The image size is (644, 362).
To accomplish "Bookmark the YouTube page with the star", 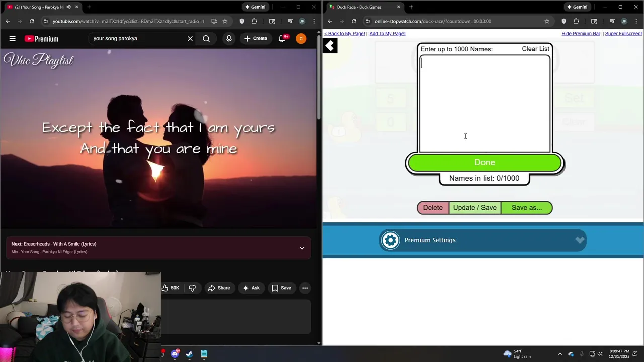I will [225, 21].
